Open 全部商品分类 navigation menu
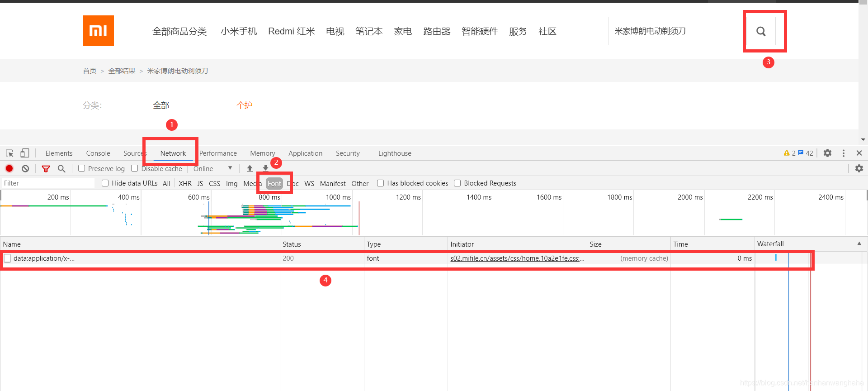The image size is (868, 391). point(179,31)
